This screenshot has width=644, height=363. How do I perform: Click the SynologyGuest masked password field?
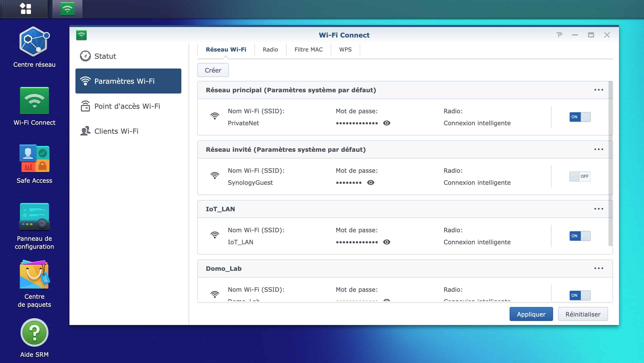(x=349, y=183)
